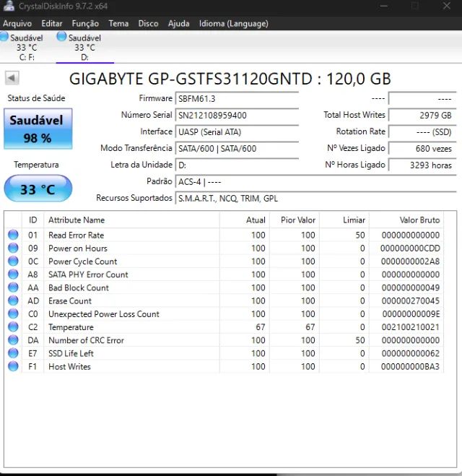
Task: Click status orb of Power Cycle Count row
Action: 13,261
